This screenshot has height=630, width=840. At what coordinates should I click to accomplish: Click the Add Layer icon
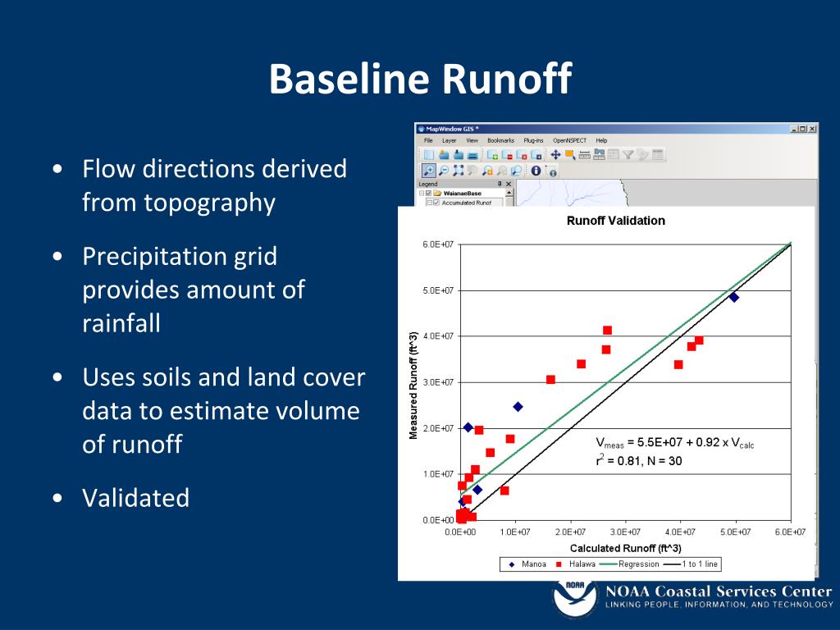492,155
